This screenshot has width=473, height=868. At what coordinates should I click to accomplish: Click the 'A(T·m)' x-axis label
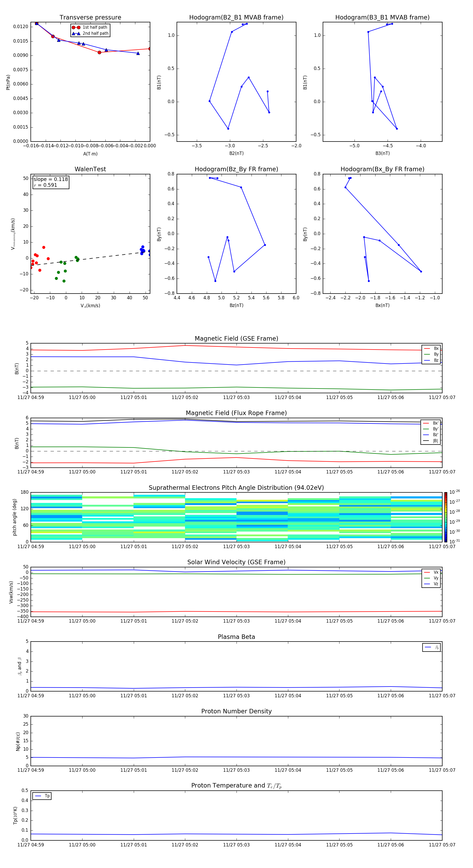coord(90,154)
